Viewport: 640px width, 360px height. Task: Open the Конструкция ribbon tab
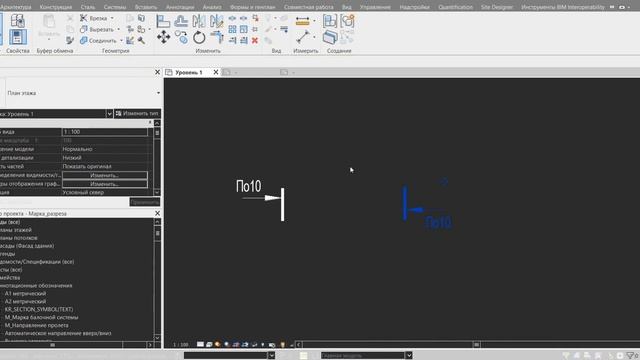(x=56, y=7)
